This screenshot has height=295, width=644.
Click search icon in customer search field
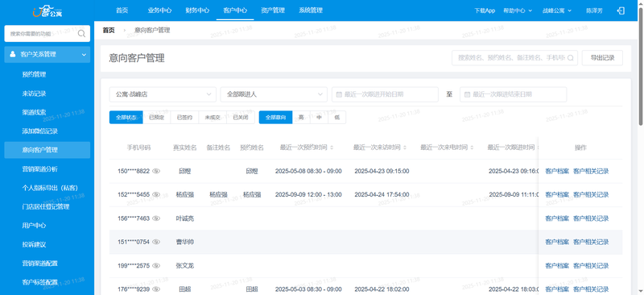tap(571, 58)
